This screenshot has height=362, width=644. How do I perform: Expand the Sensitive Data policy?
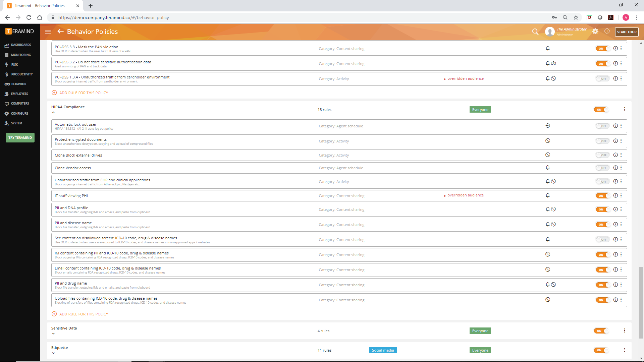pyautogui.click(x=53, y=334)
